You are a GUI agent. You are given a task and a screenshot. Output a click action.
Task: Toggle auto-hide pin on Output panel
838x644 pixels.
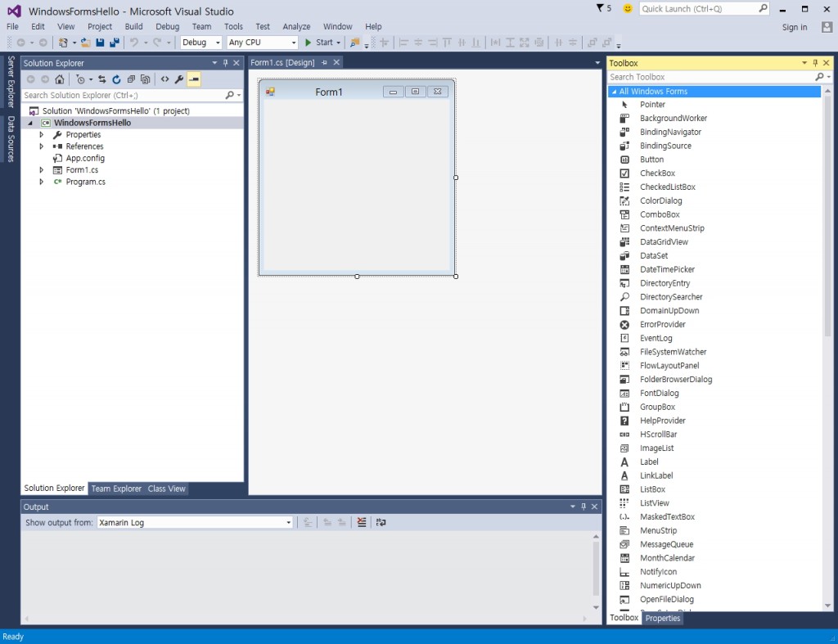(583, 507)
